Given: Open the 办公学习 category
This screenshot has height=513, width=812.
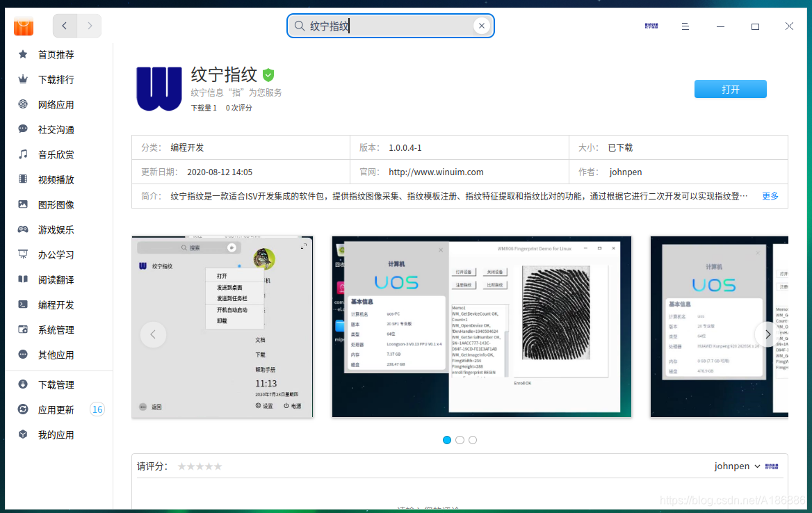Looking at the screenshot, I should click(56, 254).
